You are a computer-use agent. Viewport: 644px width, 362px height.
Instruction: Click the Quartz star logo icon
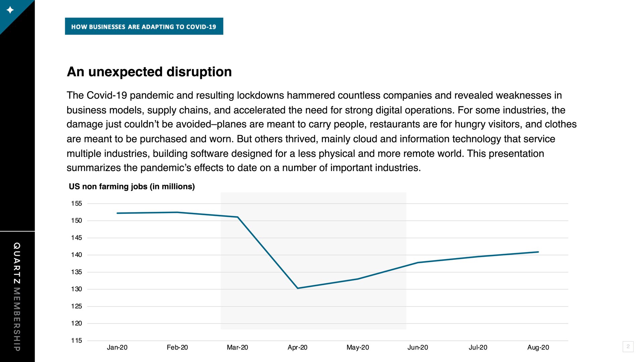pos(10,10)
